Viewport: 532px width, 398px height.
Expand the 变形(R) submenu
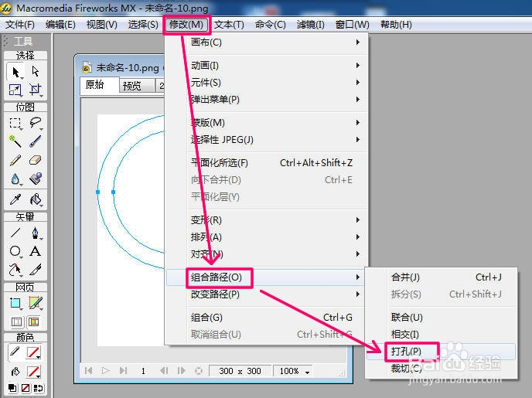(267, 220)
